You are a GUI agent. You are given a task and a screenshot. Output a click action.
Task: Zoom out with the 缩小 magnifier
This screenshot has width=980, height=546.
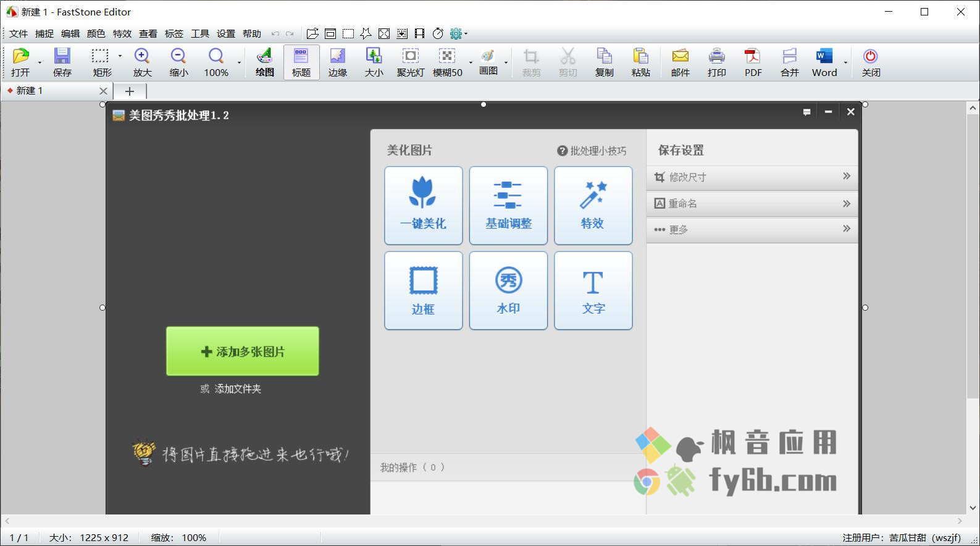click(x=178, y=62)
